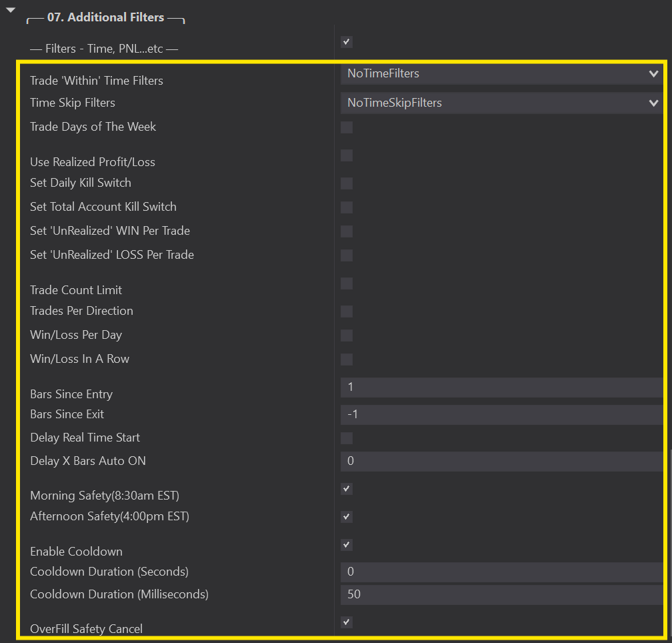The image size is (672, 643).
Task: Click the Bars Since Entry value field
Action: [x=501, y=388]
